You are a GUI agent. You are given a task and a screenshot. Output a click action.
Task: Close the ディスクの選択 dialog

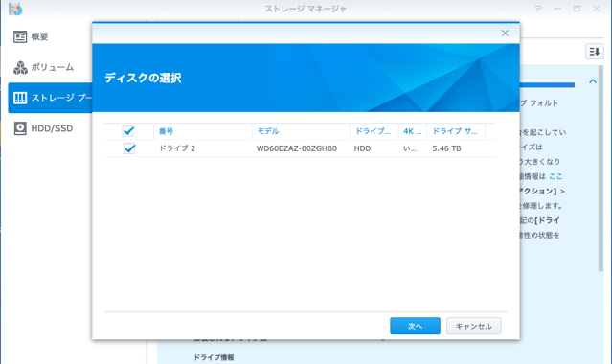(x=505, y=34)
